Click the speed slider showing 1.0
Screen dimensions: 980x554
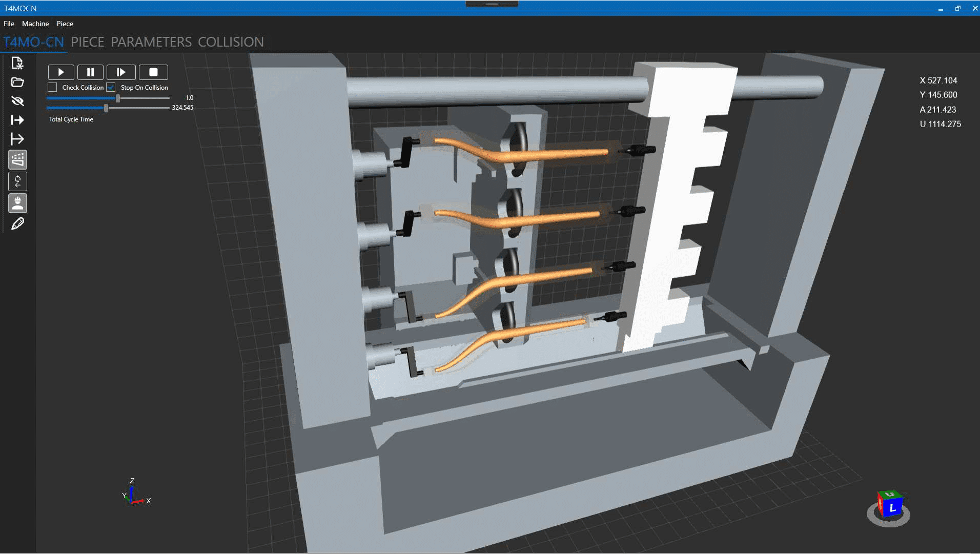108,98
